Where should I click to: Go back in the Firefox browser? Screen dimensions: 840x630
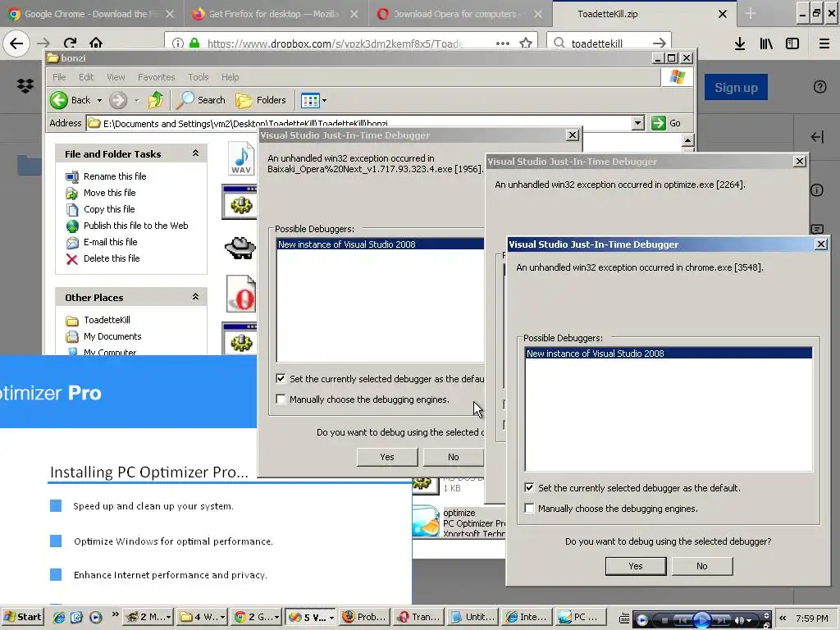coord(16,43)
